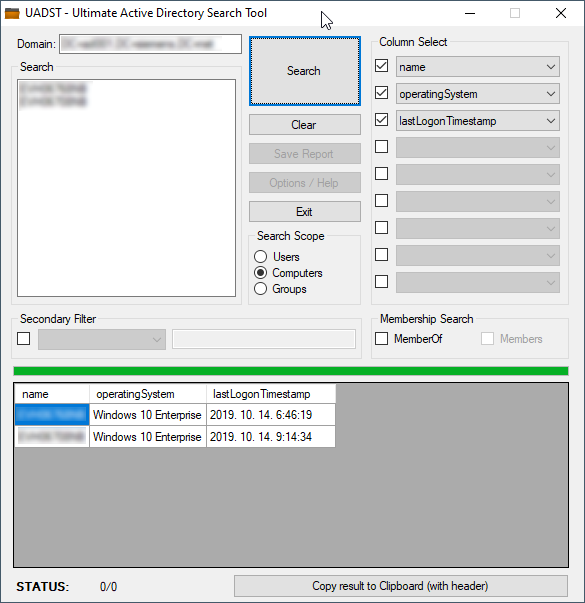
Task: Enable the sixth column select checkbox
Action: 382,200
